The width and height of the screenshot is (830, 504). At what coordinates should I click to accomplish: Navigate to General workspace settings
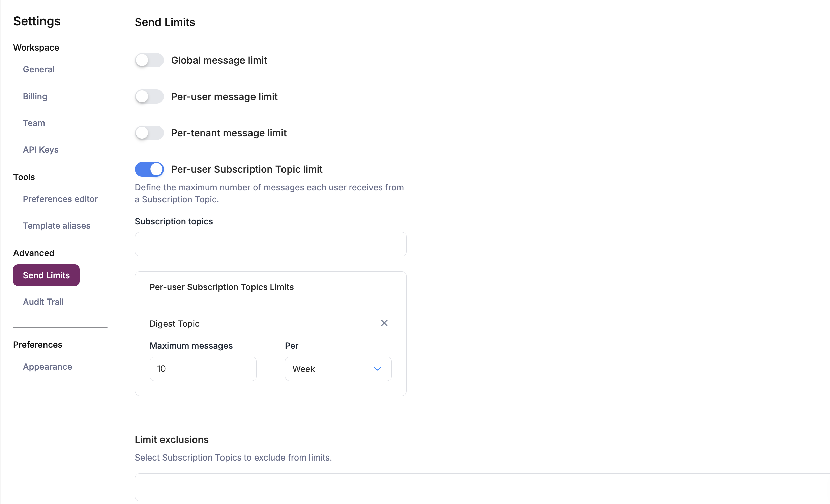click(x=38, y=69)
